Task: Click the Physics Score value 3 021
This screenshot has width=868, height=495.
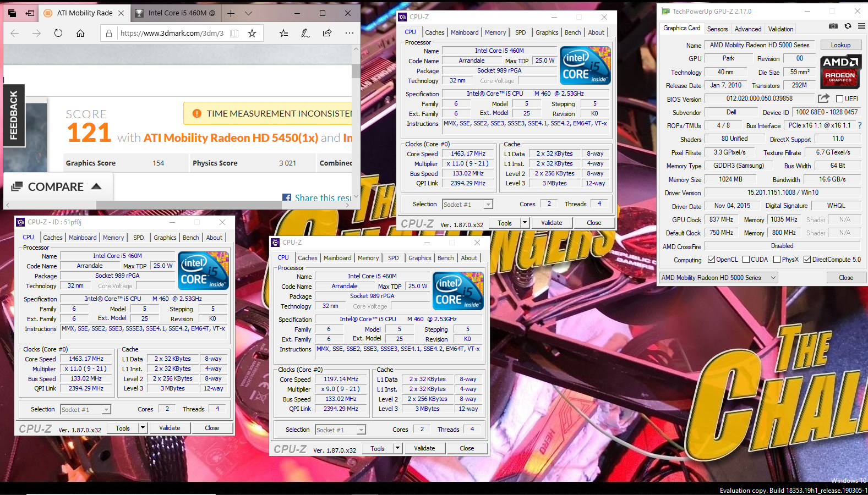Action: (287, 163)
